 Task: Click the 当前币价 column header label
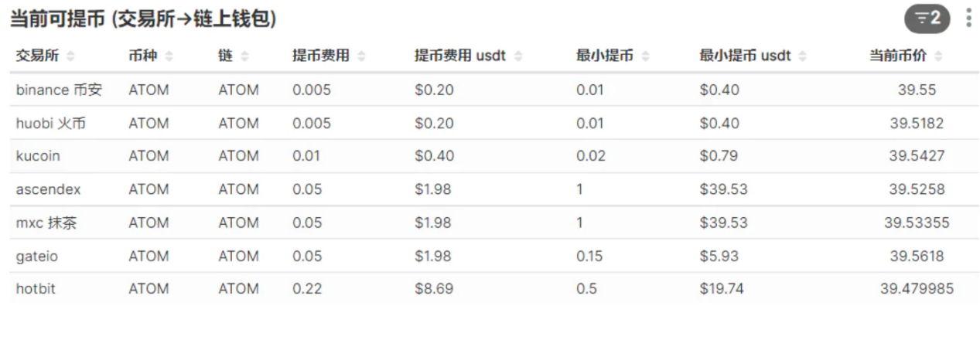tap(899, 56)
